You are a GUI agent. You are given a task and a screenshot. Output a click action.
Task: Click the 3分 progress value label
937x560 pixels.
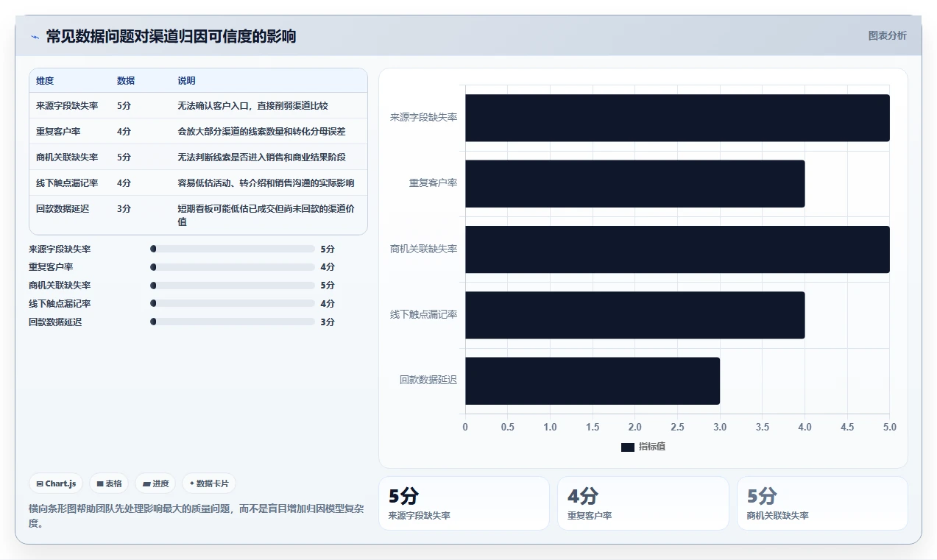click(x=328, y=322)
